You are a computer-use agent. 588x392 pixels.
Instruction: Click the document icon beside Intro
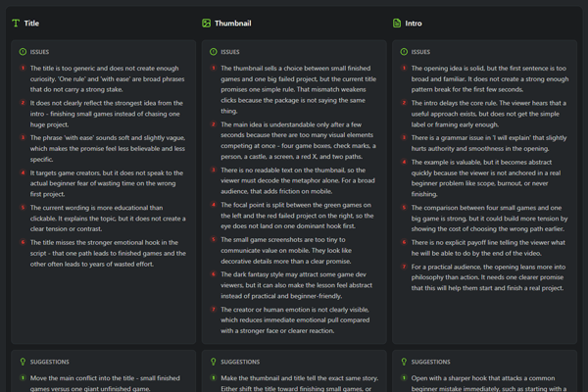click(397, 24)
